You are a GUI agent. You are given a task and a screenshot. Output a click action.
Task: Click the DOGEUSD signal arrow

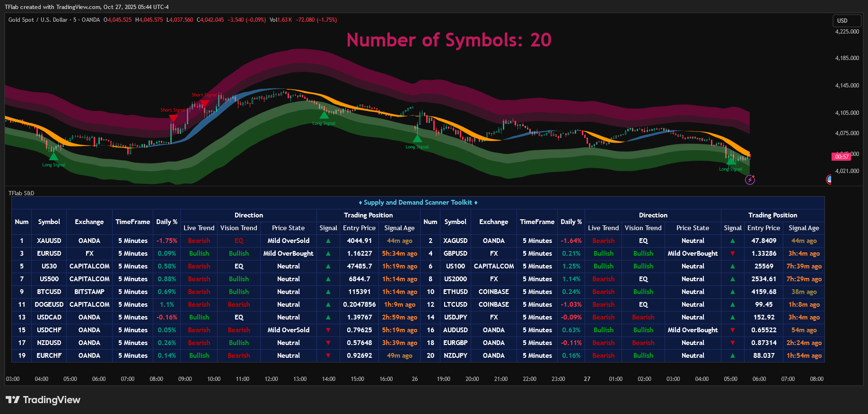click(x=328, y=304)
